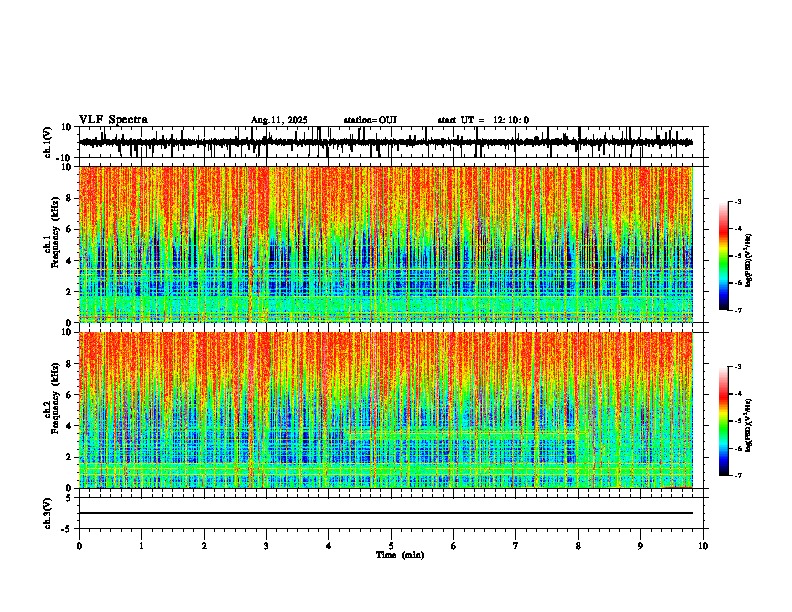Click the "-3" tick on ch.1 color bar
The image size is (792, 612).
click(x=738, y=201)
